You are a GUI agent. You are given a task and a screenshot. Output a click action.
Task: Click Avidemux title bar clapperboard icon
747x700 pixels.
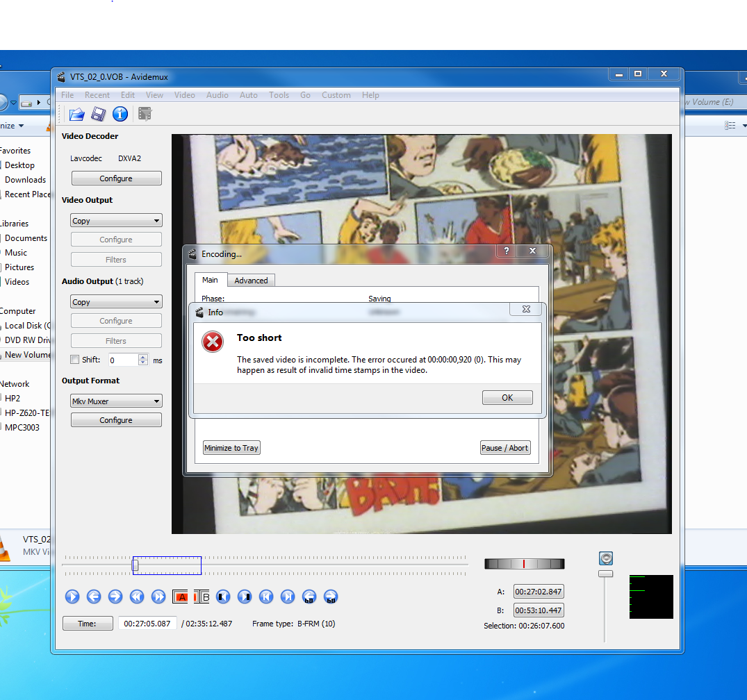(61, 77)
